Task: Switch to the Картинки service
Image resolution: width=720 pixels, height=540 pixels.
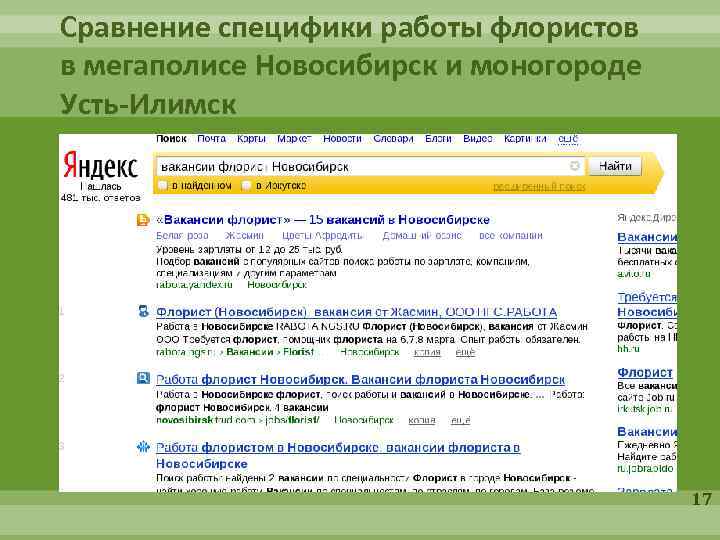Action: pyautogui.click(x=525, y=139)
